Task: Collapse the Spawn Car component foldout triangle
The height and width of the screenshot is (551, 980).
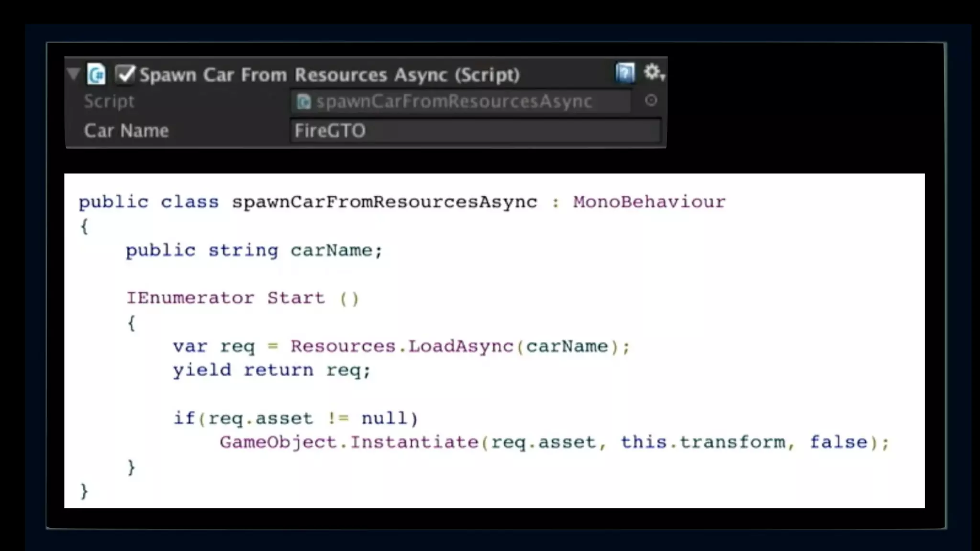Action: pos(74,74)
